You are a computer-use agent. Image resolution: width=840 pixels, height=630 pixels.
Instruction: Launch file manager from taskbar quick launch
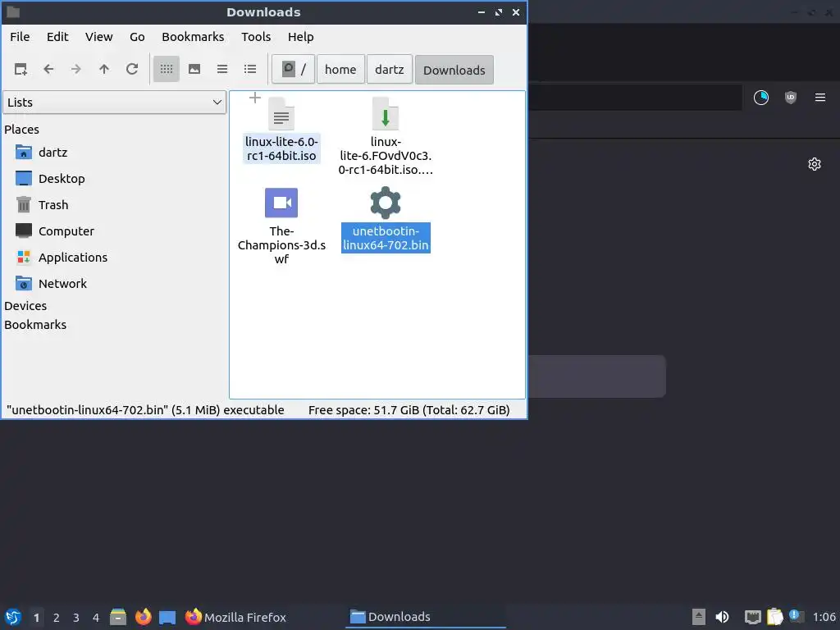coord(118,617)
